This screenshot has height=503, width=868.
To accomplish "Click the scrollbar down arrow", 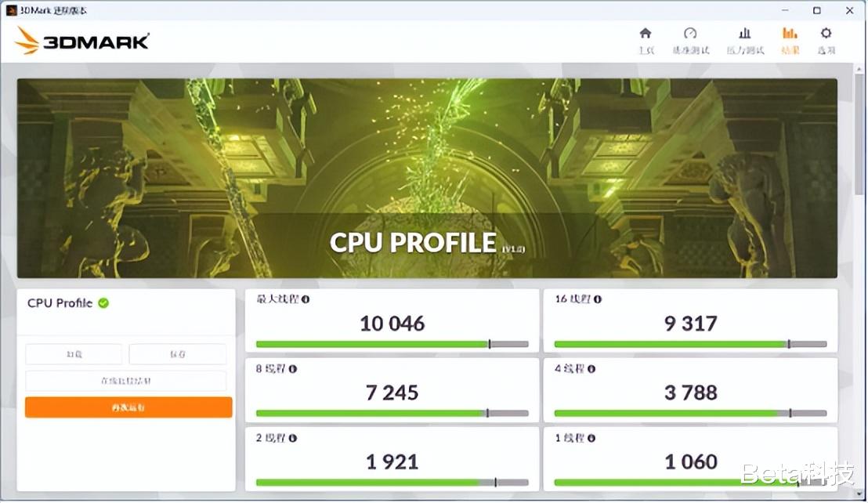I will pyautogui.click(x=859, y=494).
